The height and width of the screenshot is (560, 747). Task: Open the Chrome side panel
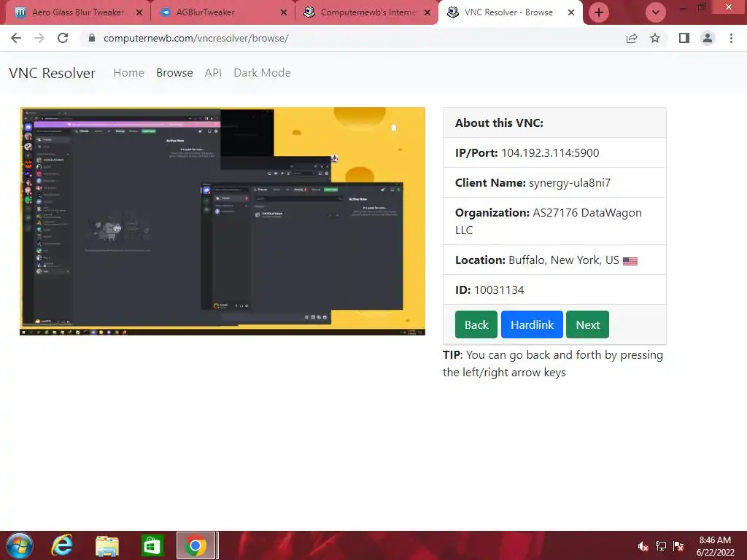684,38
